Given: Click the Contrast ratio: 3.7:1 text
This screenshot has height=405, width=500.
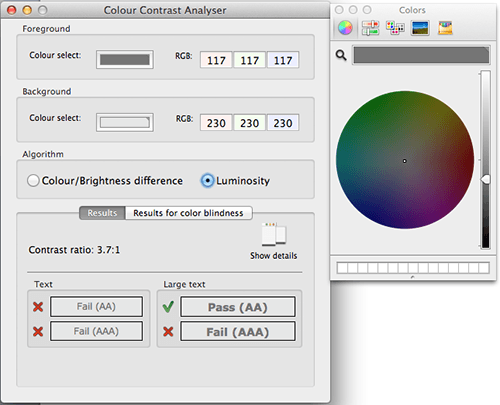Looking at the screenshot, I should tap(74, 250).
